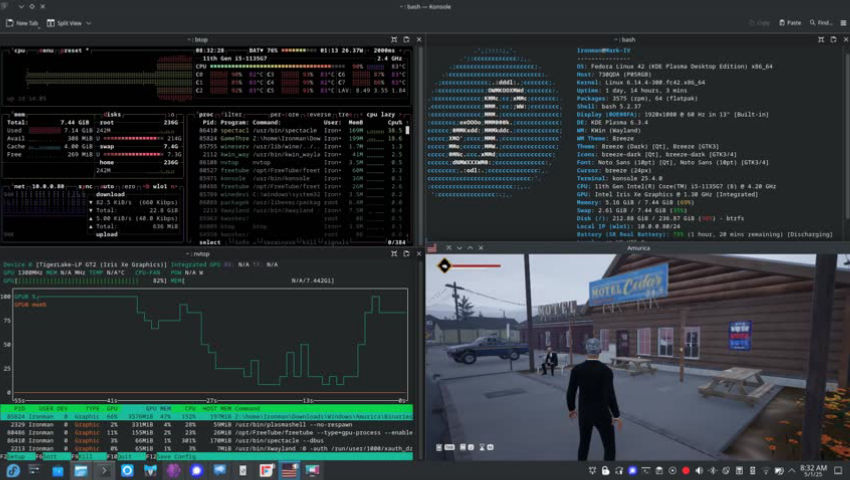The height and width of the screenshot is (480, 850).
Task: Click the New Tab button in Konsole
Action: (22, 23)
